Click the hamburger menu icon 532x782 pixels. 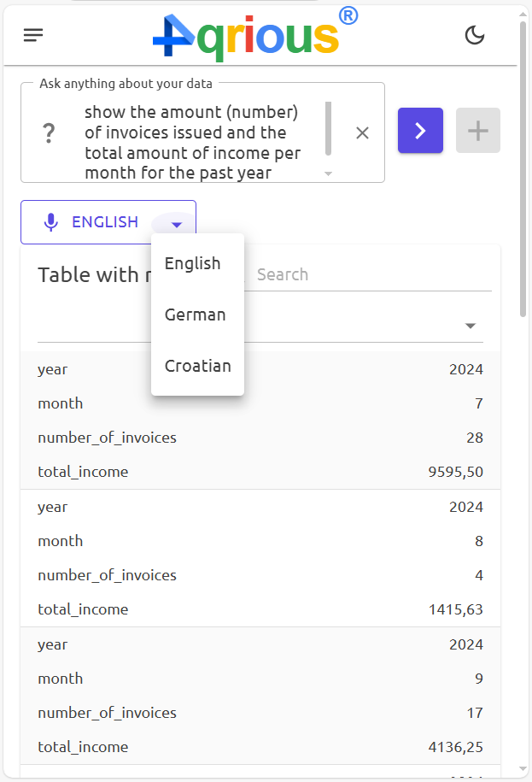coord(32,35)
